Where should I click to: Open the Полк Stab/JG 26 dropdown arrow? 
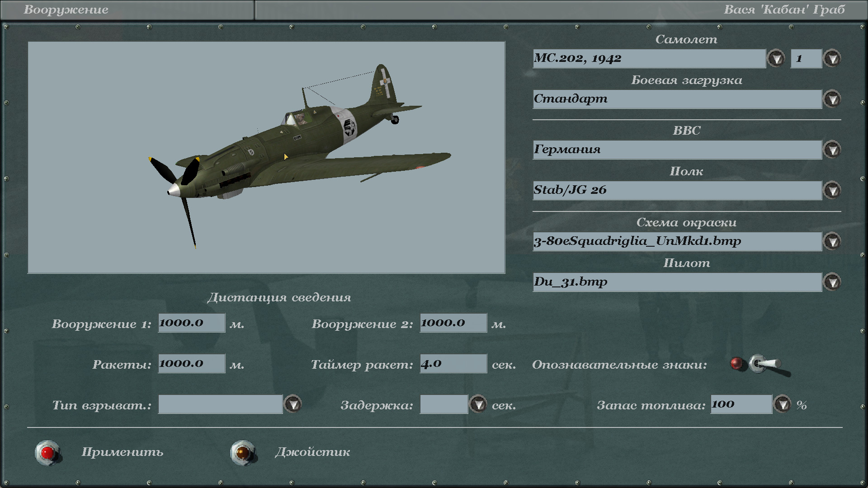tap(832, 190)
